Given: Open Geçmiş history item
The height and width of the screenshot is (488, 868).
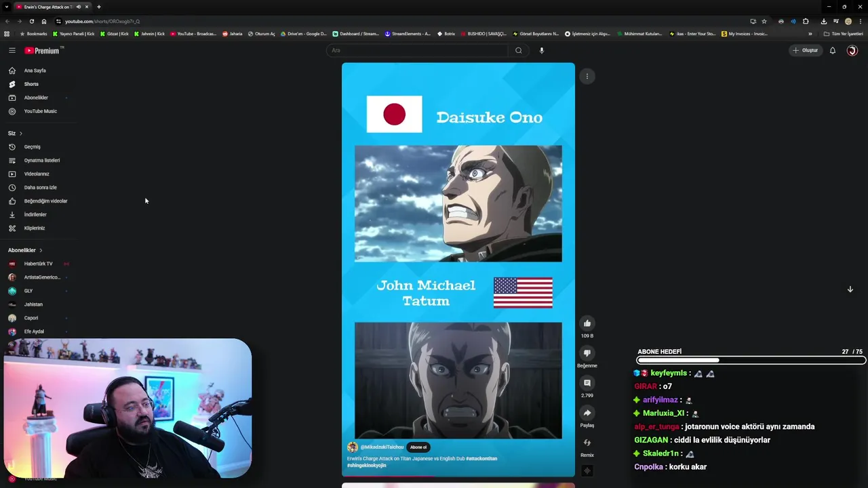Looking at the screenshot, I should [x=32, y=147].
